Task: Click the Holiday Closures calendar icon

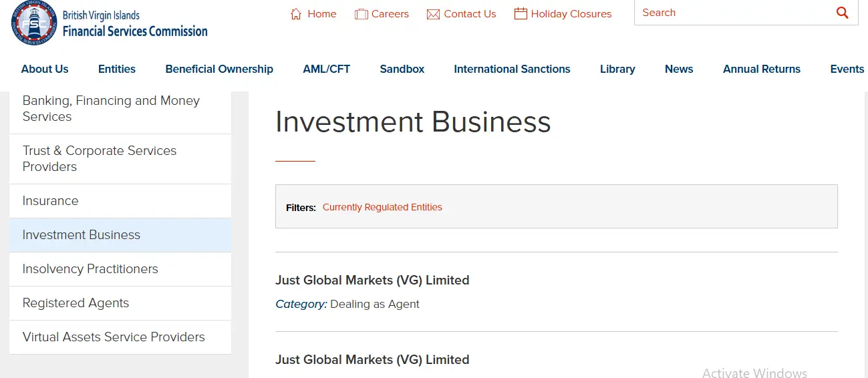Action: 521,13
